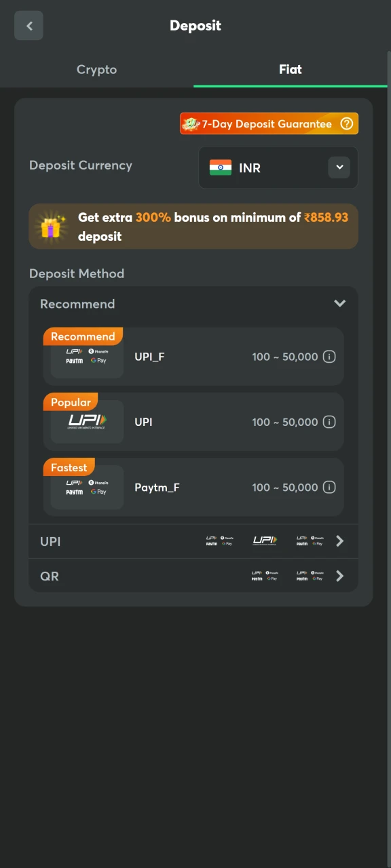Go back using the left arrow icon

pyautogui.click(x=29, y=26)
